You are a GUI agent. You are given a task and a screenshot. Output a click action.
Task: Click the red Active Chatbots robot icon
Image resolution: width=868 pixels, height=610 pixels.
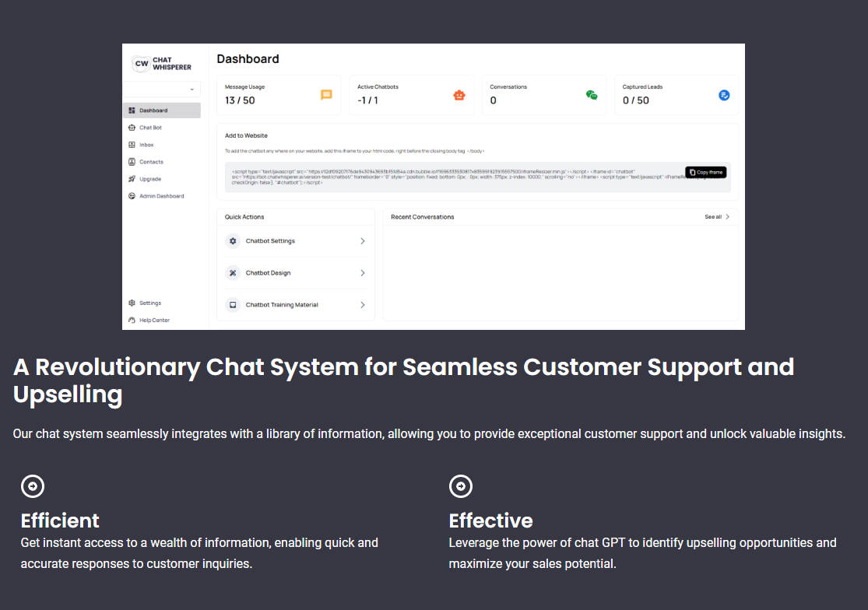[x=459, y=95]
